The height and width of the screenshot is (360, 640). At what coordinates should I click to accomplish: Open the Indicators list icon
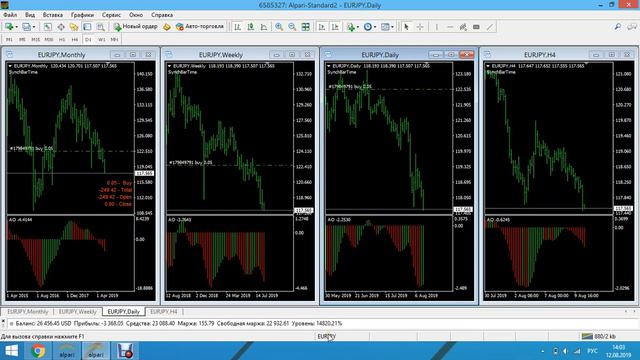click(x=351, y=27)
